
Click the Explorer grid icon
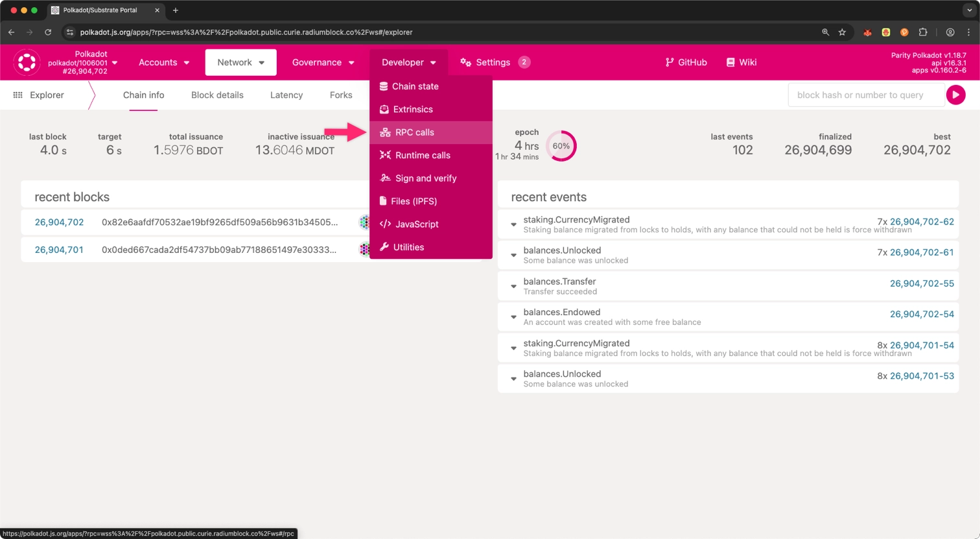click(18, 95)
